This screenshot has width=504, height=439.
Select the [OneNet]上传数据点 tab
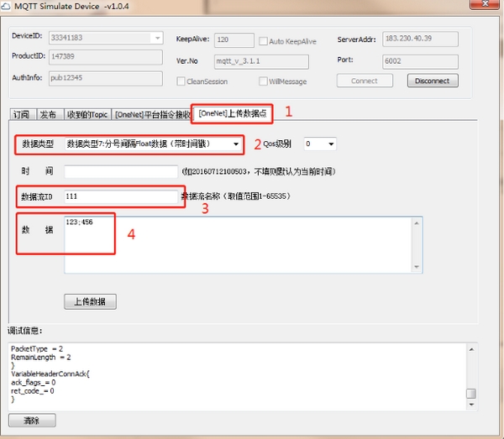(x=232, y=113)
